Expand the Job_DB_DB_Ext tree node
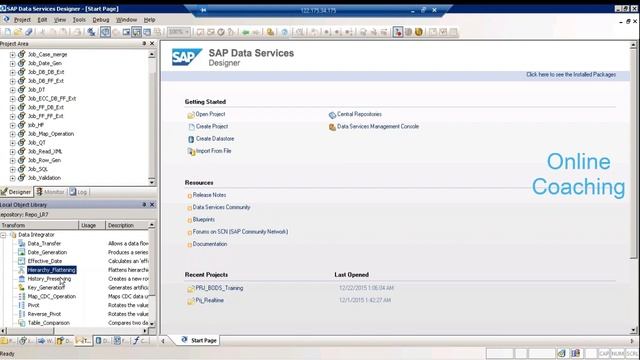The height and width of the screenshot is (360, 640). 13,72
